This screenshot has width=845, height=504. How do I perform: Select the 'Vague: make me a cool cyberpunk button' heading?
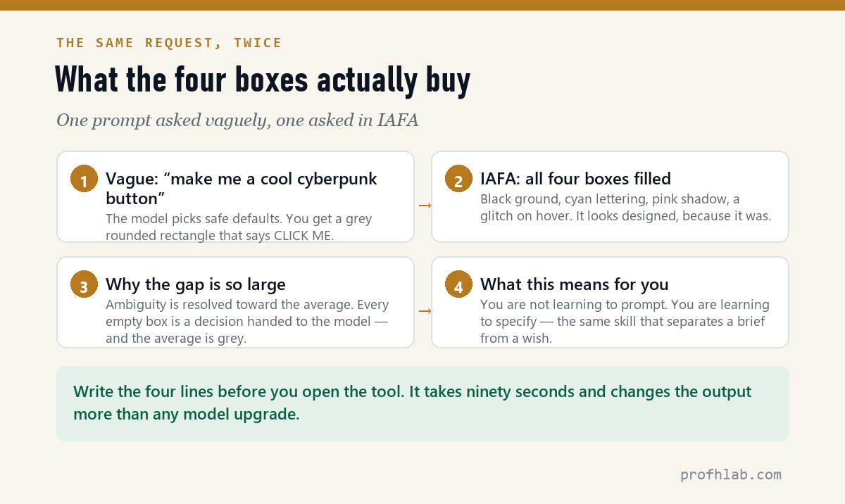(242, 187)
